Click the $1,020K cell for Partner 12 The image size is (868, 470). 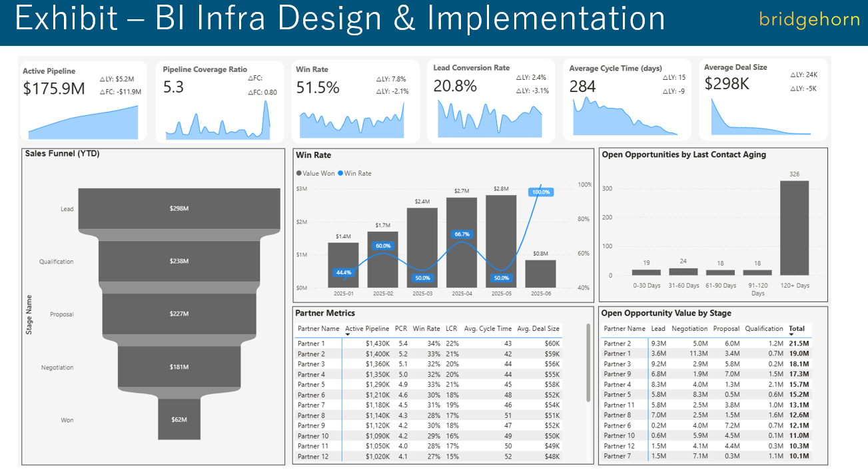(376, 457)
